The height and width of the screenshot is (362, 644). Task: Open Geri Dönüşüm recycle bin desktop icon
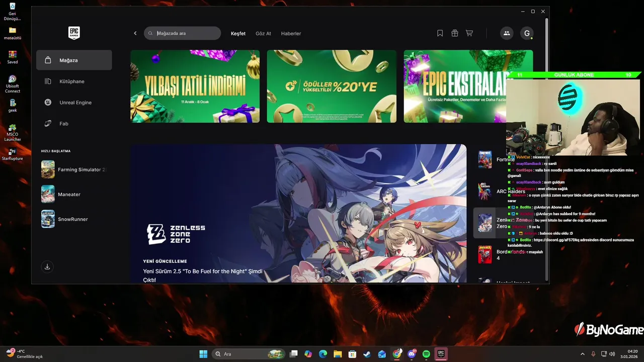click(x=13, y=12)
